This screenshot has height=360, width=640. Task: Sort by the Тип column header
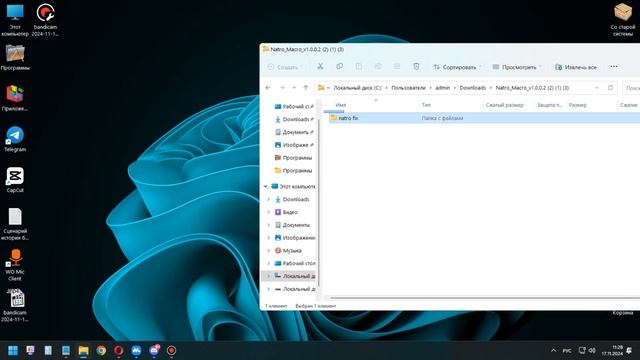click(426, 105)
